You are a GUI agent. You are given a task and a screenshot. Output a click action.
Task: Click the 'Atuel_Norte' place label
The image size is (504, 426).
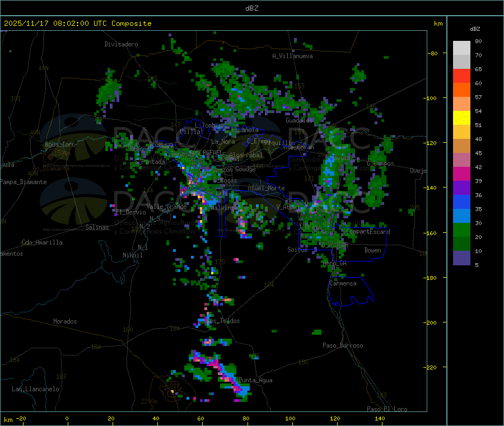[x=266, y=188]
